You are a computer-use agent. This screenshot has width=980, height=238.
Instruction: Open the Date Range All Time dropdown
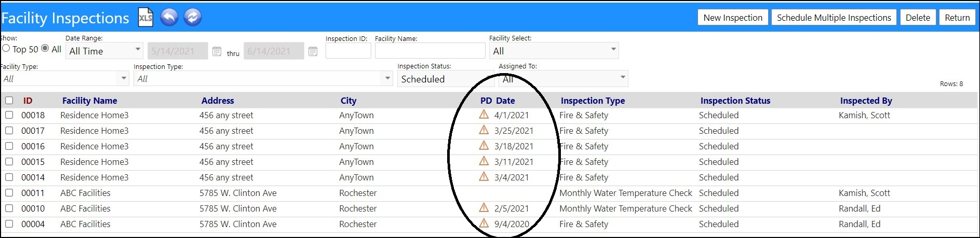[104, 51]
